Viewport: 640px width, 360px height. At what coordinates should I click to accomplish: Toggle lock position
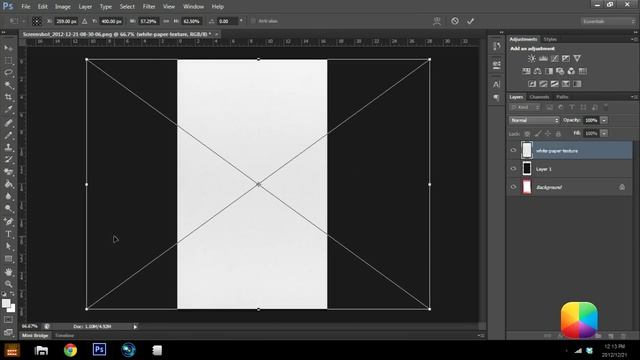click(x=548, y=133)
